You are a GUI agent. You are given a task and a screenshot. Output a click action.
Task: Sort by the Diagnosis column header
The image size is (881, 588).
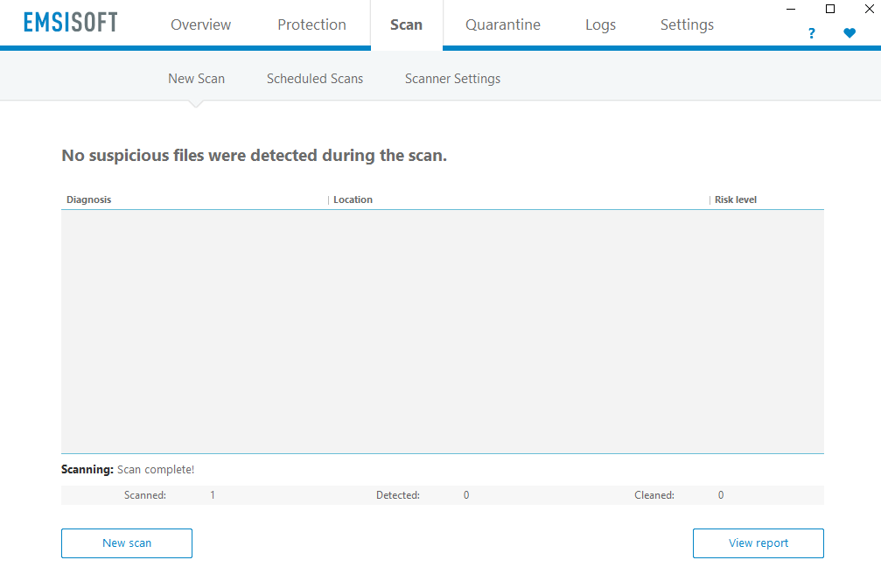coord(88,199)
